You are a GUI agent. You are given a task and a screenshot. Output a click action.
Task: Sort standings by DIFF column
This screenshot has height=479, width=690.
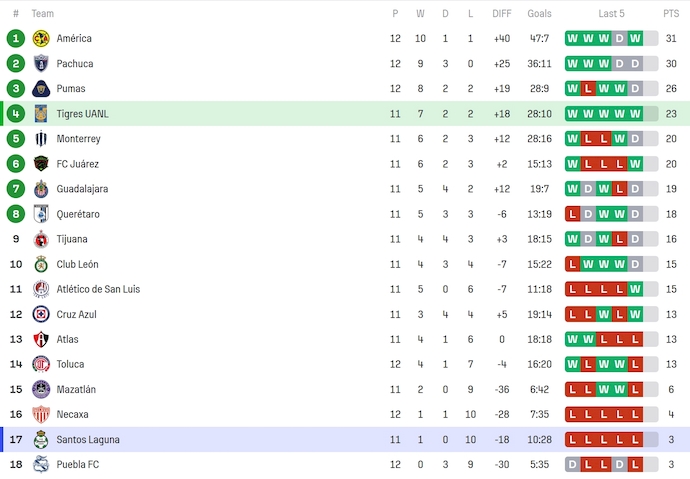(x=502, y=14)
